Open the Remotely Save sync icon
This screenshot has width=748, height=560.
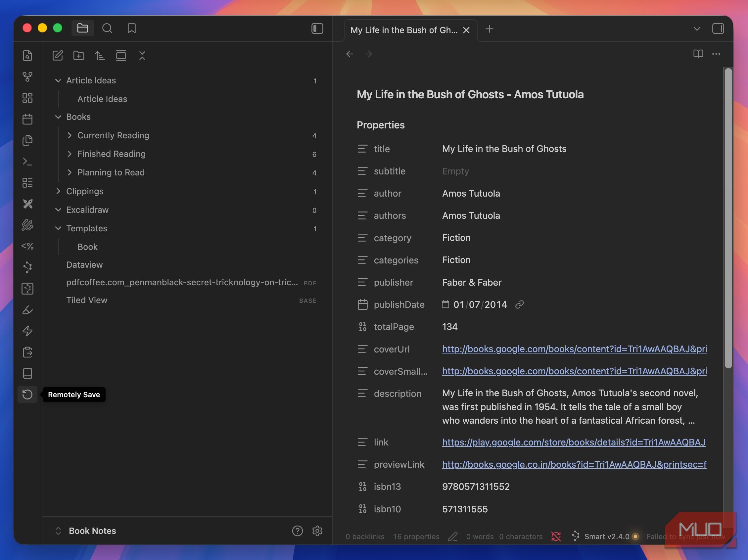coord(27,394)
